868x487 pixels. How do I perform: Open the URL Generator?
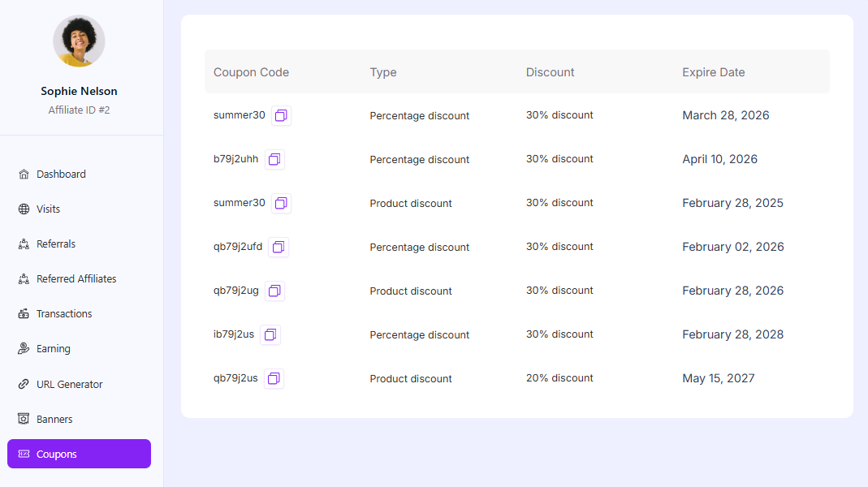70,385
